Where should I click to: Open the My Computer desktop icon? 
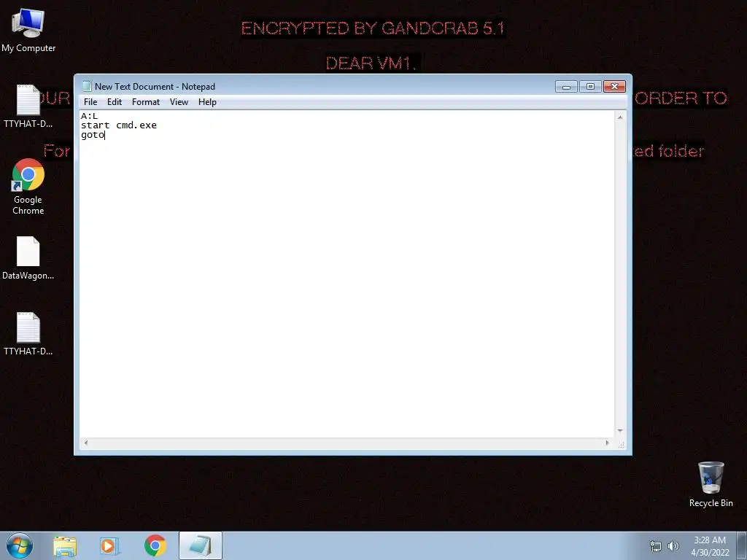pyautogui.click(x=28, y=30)
